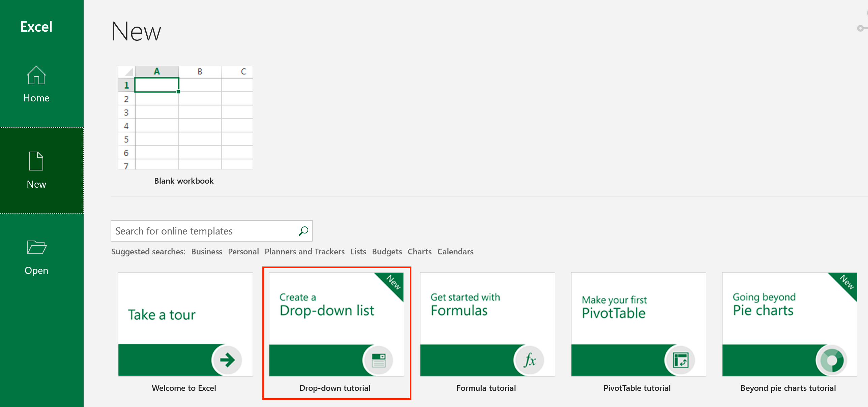Click the Formula tutorial label

(486, 388)
